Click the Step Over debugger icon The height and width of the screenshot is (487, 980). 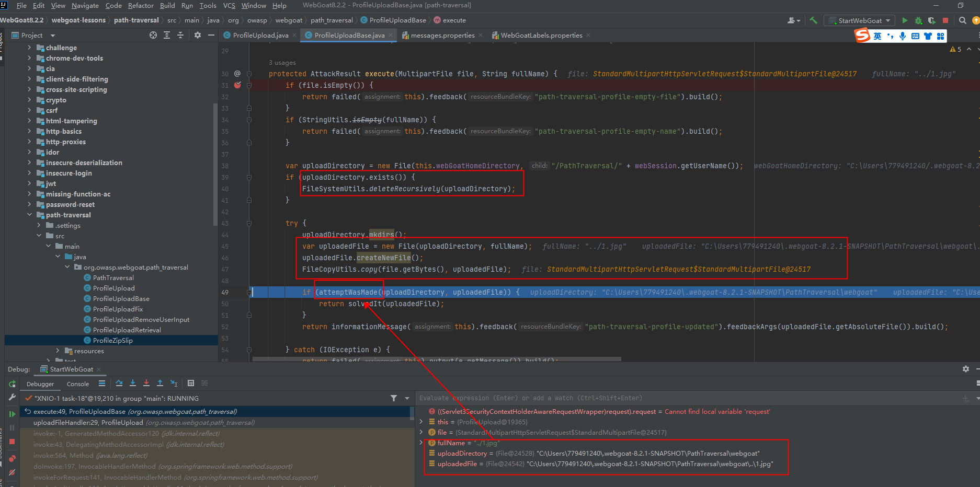(119, 383)
